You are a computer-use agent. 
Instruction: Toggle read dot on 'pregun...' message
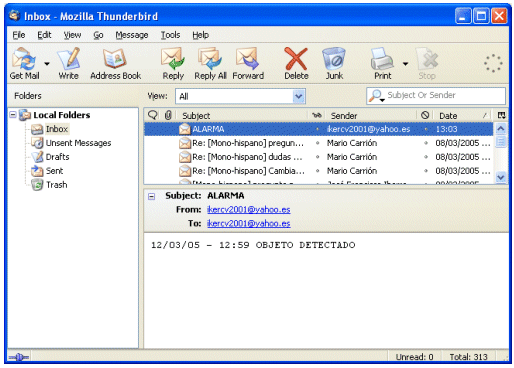coord(317,143)
